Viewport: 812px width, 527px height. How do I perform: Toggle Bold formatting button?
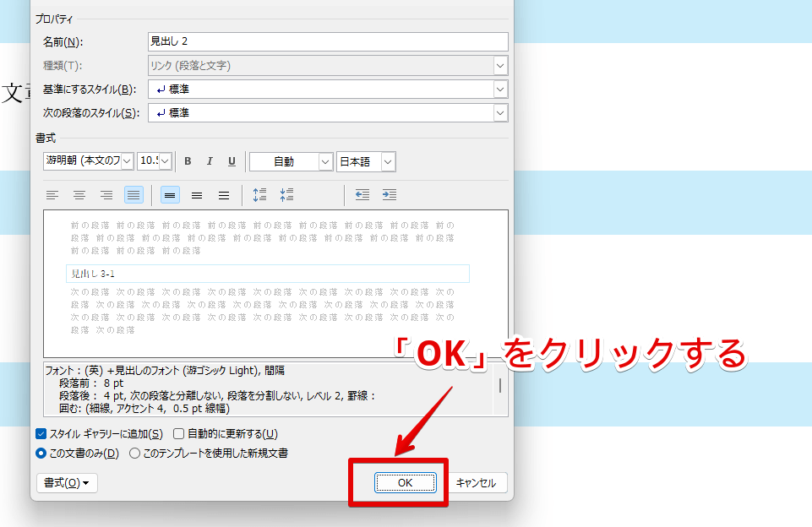tap(188, 161)
